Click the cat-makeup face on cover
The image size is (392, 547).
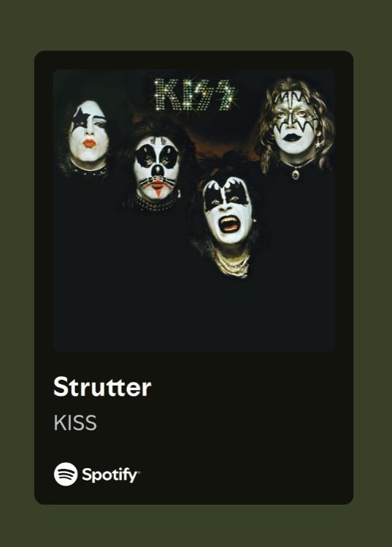pyautogui.click(x=157, y=167)
